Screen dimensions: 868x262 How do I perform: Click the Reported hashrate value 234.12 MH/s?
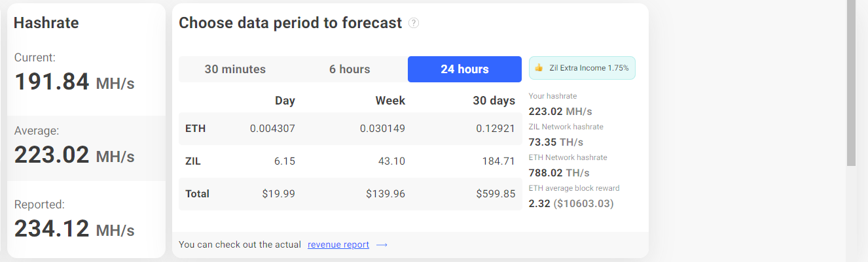pyautogui.click(x=73, y=229)
